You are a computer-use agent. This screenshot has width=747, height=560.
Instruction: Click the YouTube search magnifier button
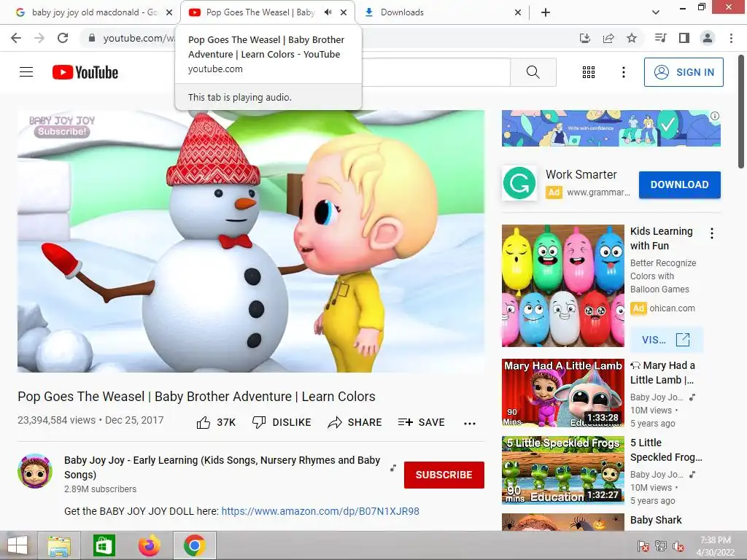tap(533, 72)
